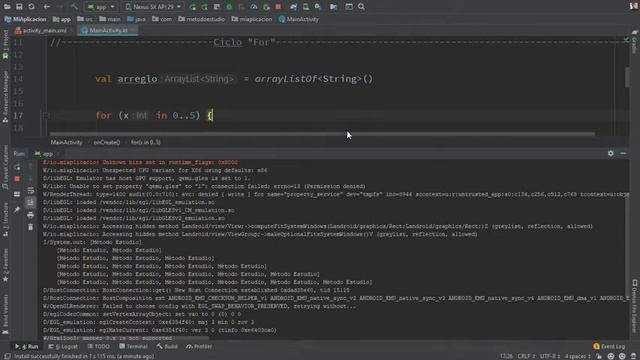The width and height of the screenshot is (640, 360).
Task: Click app folder breadcrumb
Action: click(x=62, y=19)
